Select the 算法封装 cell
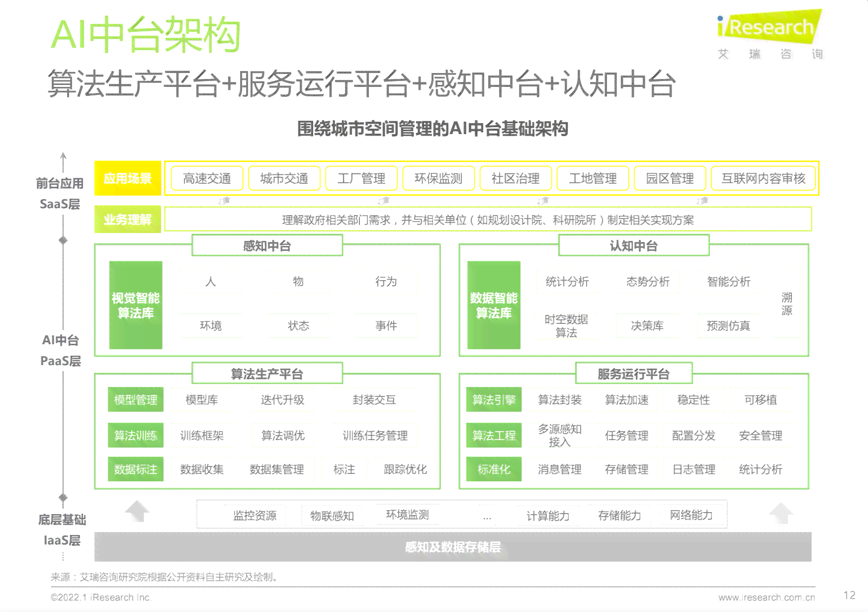This screenshot has width=868, height=612. point(560,400)
